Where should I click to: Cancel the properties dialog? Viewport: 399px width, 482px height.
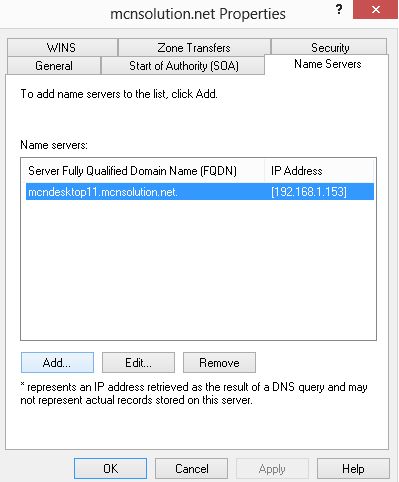click(x=192, y=468)
